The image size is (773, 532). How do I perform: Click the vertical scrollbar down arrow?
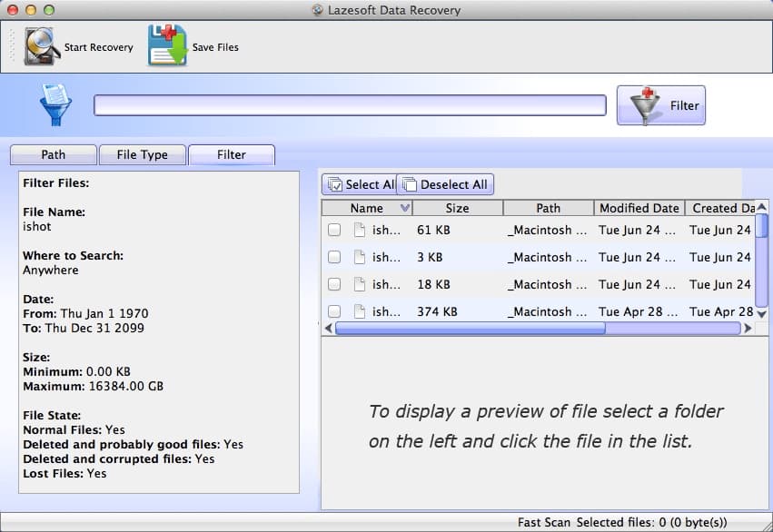click(x=762, y=314)
